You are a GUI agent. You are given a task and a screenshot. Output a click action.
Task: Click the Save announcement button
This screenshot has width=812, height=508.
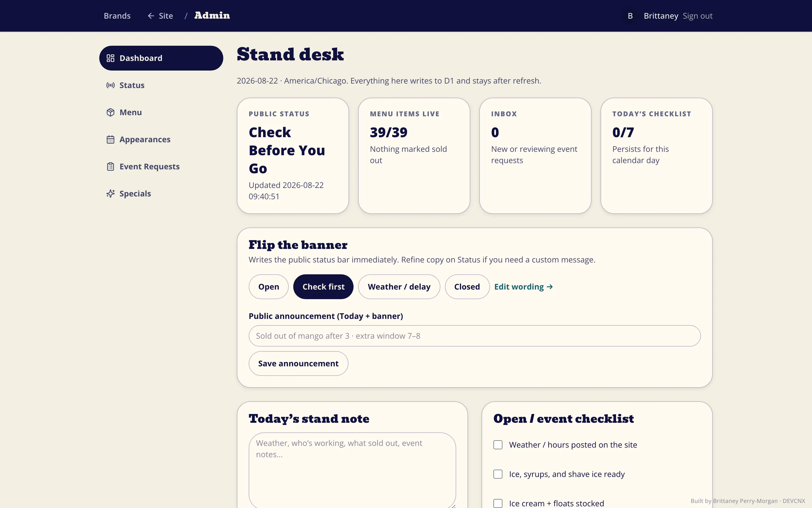pos(298,364)
